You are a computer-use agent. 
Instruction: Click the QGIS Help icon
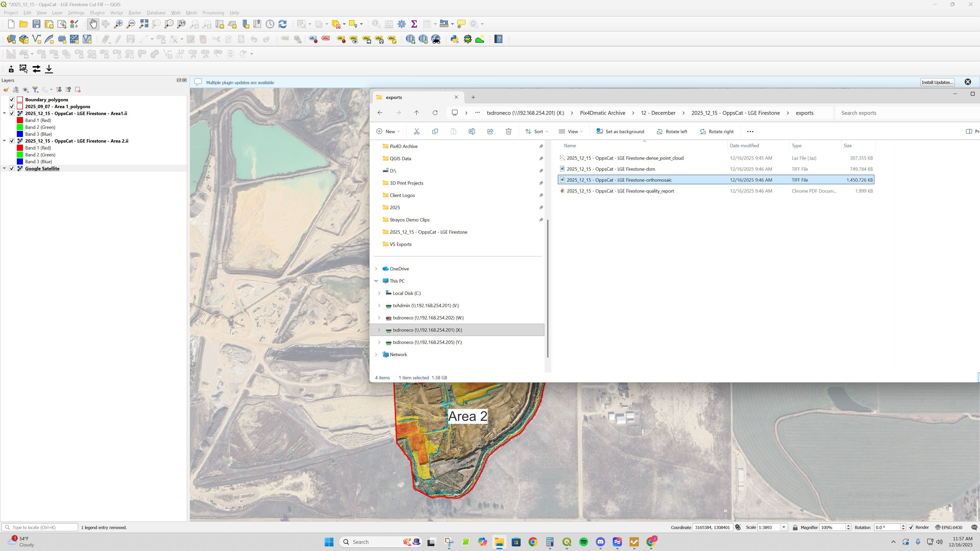498,39
